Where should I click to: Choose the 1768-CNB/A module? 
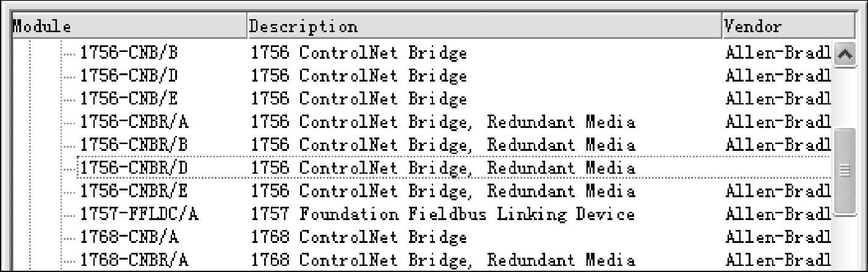point(126,237)
